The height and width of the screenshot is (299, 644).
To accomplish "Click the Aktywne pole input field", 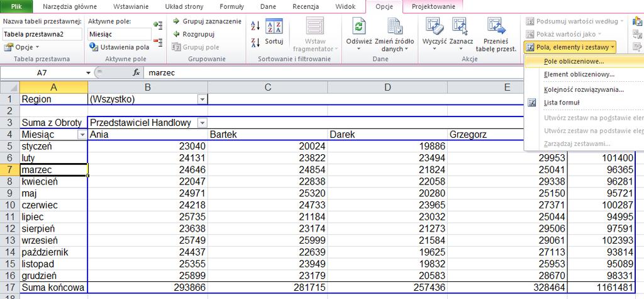I will (119, 34).
